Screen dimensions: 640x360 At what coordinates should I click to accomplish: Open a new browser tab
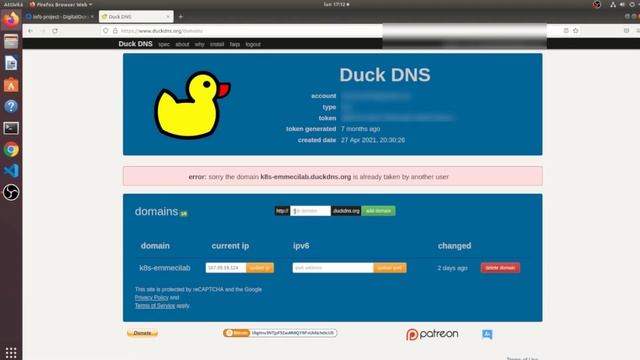point(180,17)
